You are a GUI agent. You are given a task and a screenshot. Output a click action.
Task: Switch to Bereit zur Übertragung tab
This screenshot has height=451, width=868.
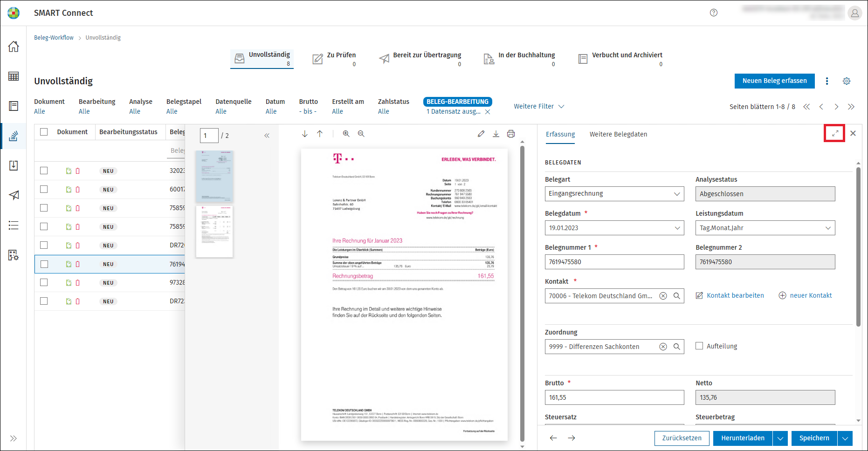pos(420,59)
